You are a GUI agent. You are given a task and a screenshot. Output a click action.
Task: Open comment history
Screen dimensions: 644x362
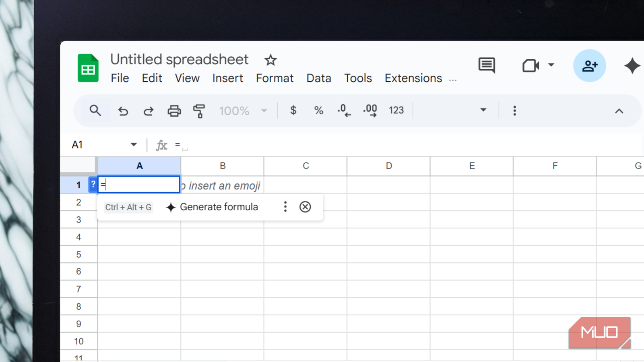(x=486, y=66)
